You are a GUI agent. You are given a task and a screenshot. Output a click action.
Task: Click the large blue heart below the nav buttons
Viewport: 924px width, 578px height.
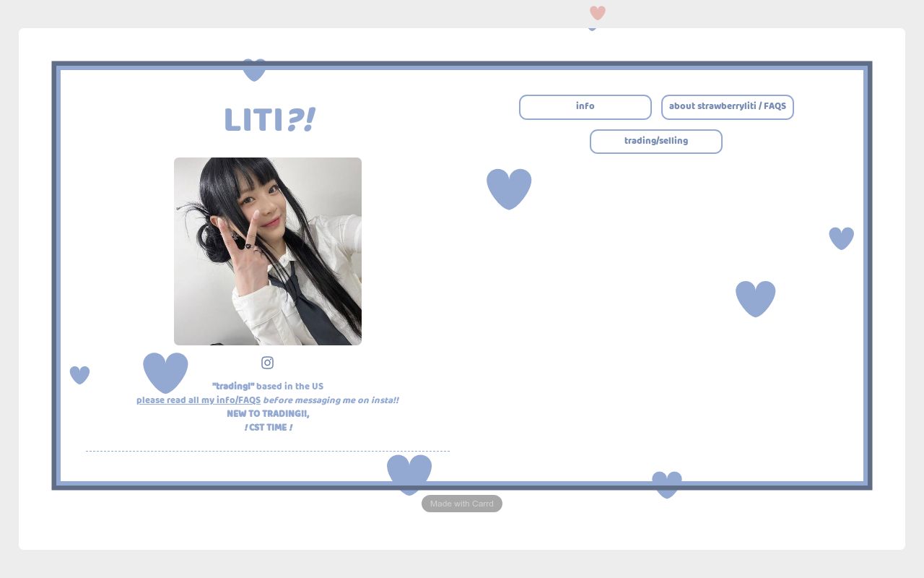pos(509,189)
